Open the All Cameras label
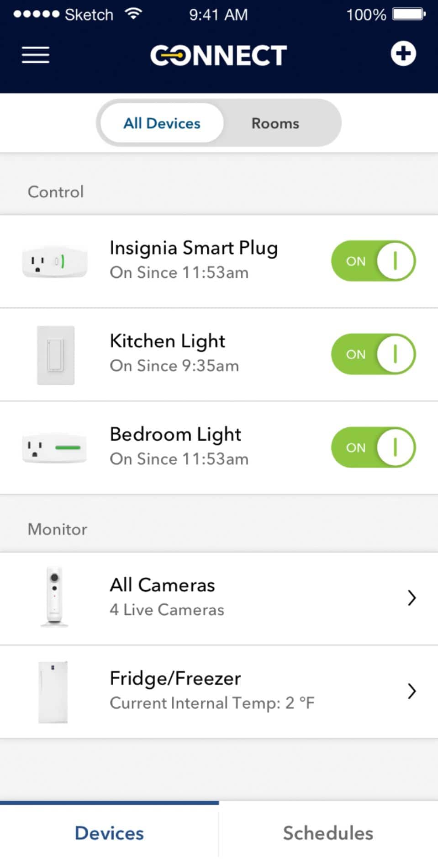 click(162, 586)
